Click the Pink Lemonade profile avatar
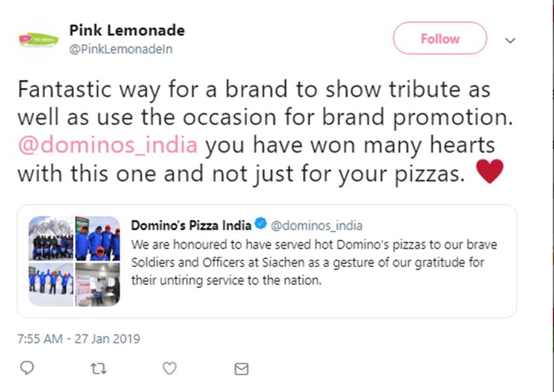554x392 pixels. [x=38, y=40]
